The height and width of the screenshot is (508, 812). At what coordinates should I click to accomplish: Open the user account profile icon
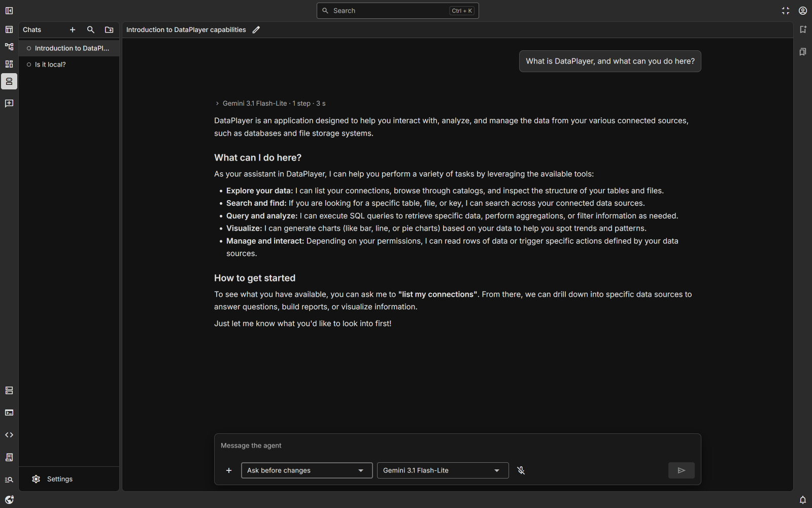(x=803, y=11)
